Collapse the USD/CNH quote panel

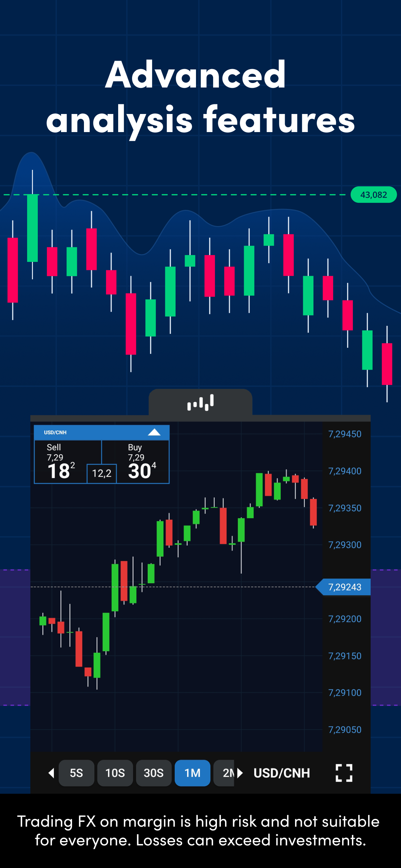[x=154, y=432]
